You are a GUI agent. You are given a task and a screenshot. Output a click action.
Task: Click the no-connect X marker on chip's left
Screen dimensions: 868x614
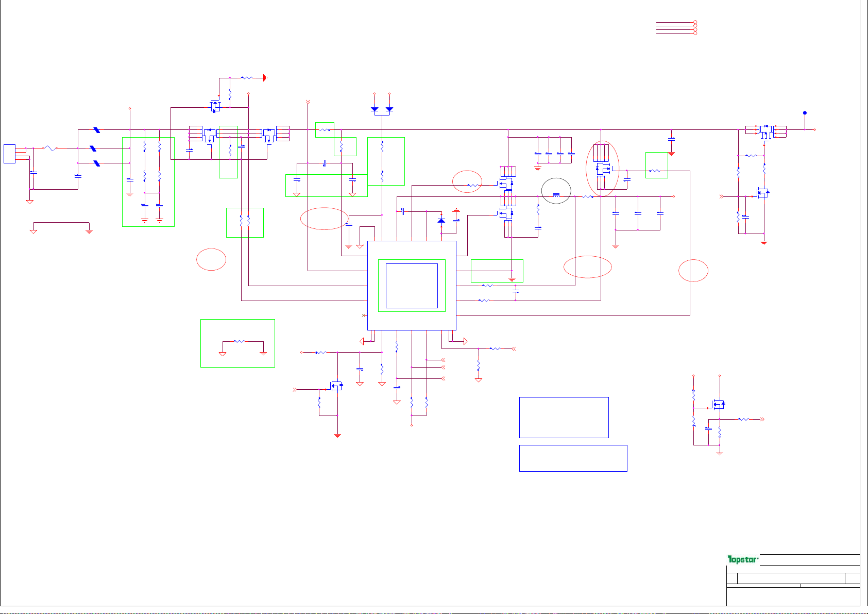coord(364,315)
